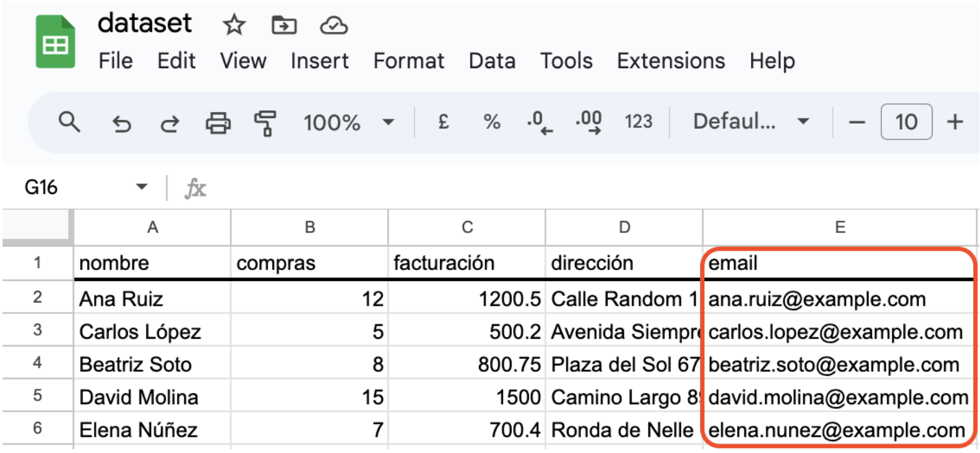
Task: Redo the last action
Action: (x=169, y=123)
